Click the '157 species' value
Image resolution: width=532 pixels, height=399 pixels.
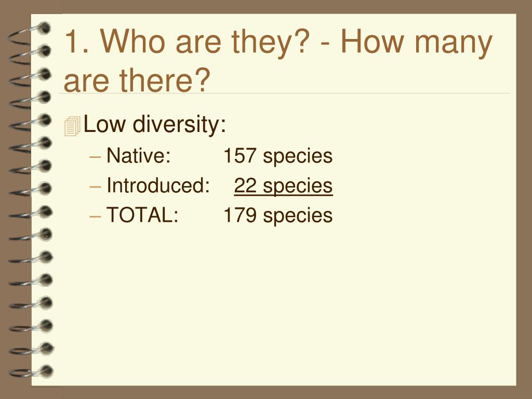coord(278,156)
